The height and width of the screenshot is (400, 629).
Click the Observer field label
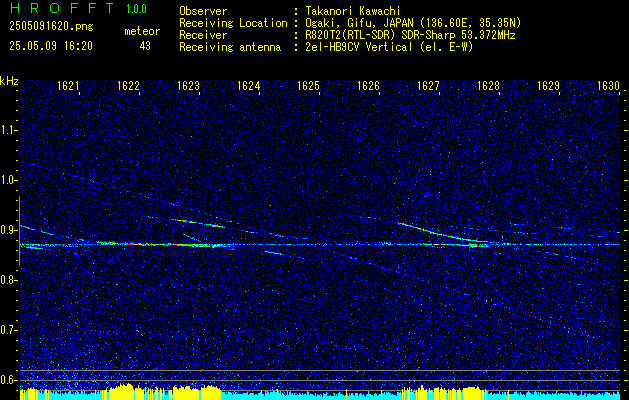click(203, 11)
